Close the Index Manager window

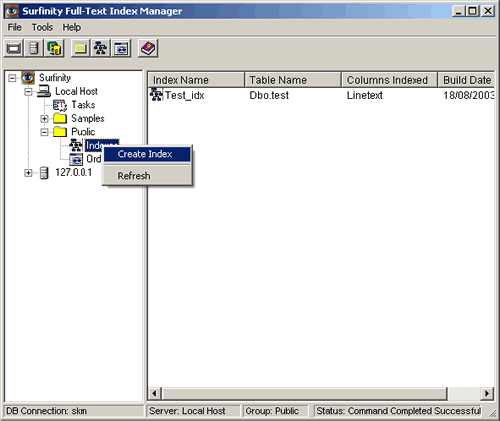coord(488,11)
